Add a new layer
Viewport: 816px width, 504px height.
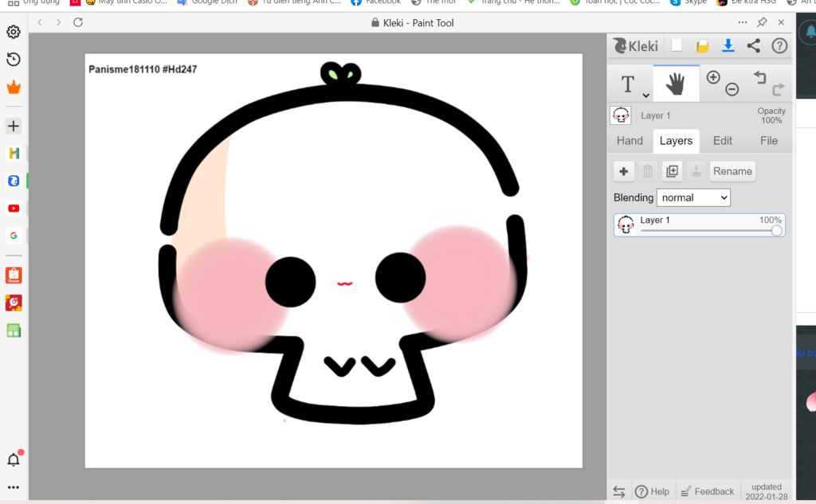(623, 171)
